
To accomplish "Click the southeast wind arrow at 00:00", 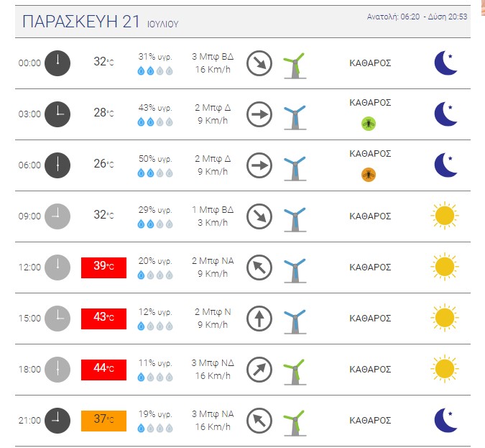I will 259,63.
